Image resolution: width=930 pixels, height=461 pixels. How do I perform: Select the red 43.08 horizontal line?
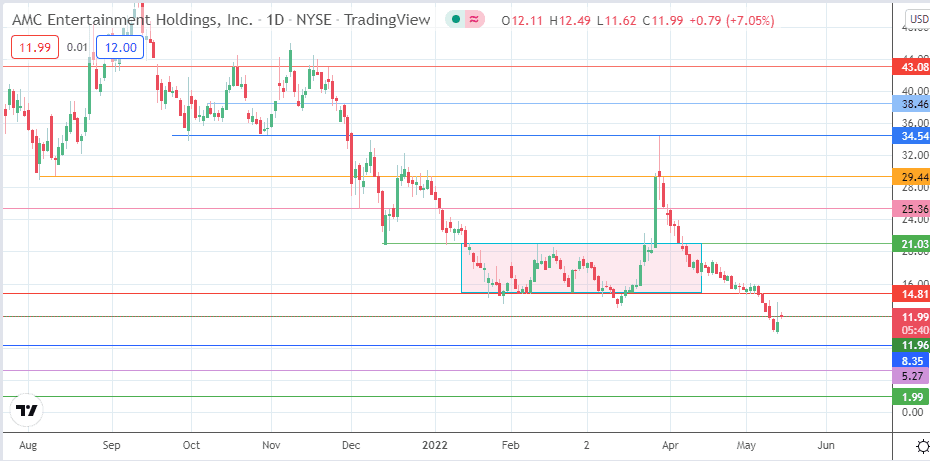[x=448, y=67]
